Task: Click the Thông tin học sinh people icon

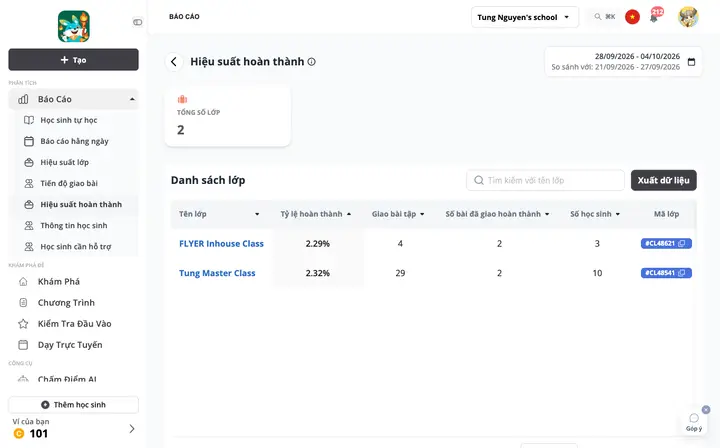Action: click(29, 226)
